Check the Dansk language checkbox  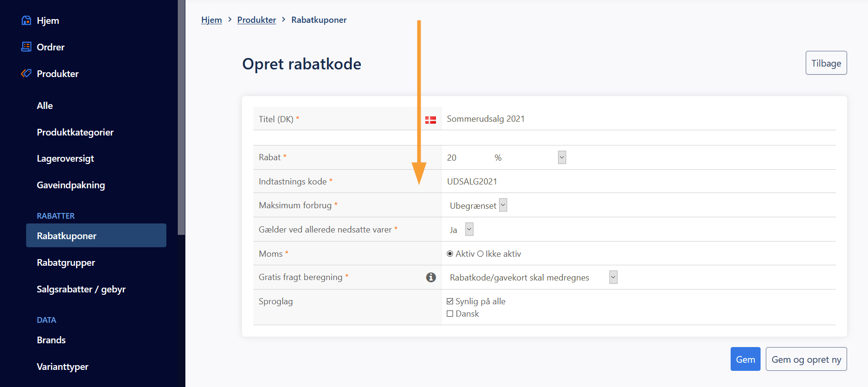pos(450,314)
